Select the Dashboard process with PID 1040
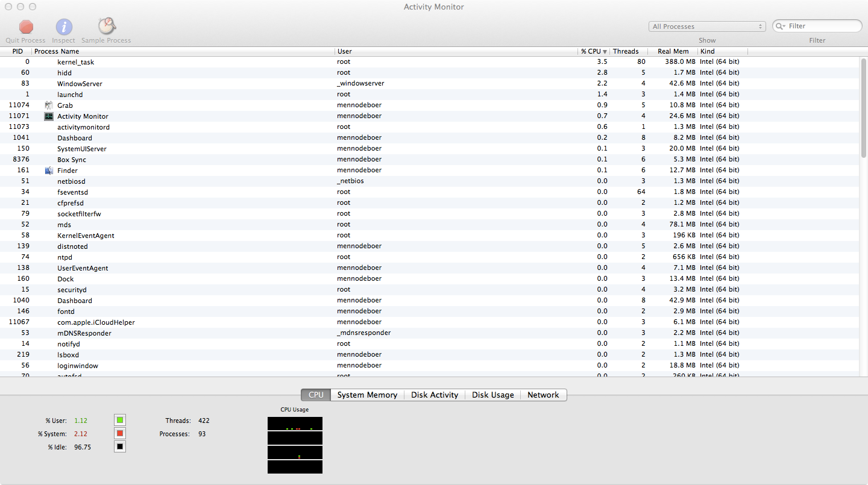Viewport: 868px width, 485px height. [x=430, y=301]
